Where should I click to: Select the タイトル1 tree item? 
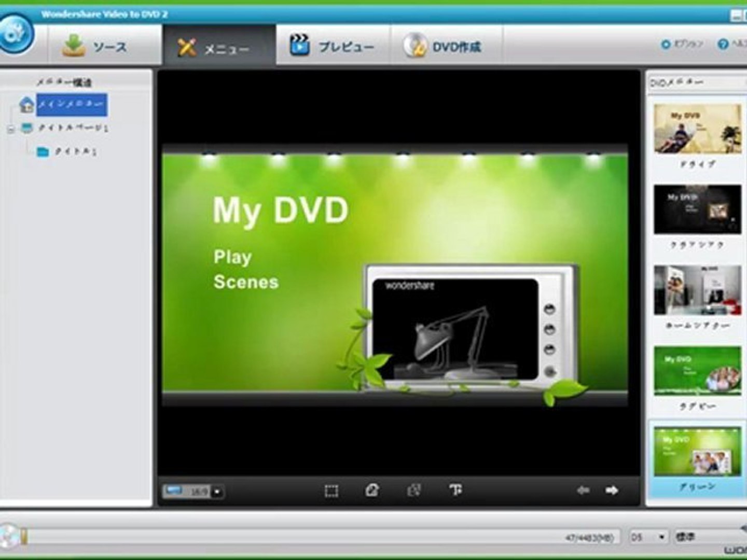76,151
